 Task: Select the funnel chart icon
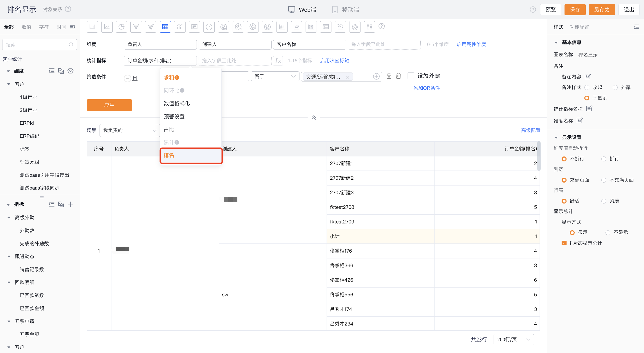tap(136, 27)
